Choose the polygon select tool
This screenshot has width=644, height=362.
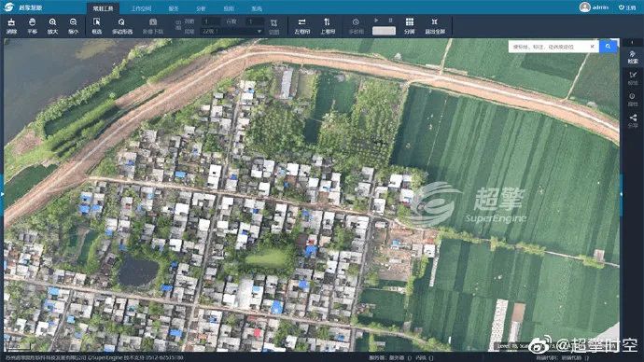pyautogui.click(x=122, y=26)
